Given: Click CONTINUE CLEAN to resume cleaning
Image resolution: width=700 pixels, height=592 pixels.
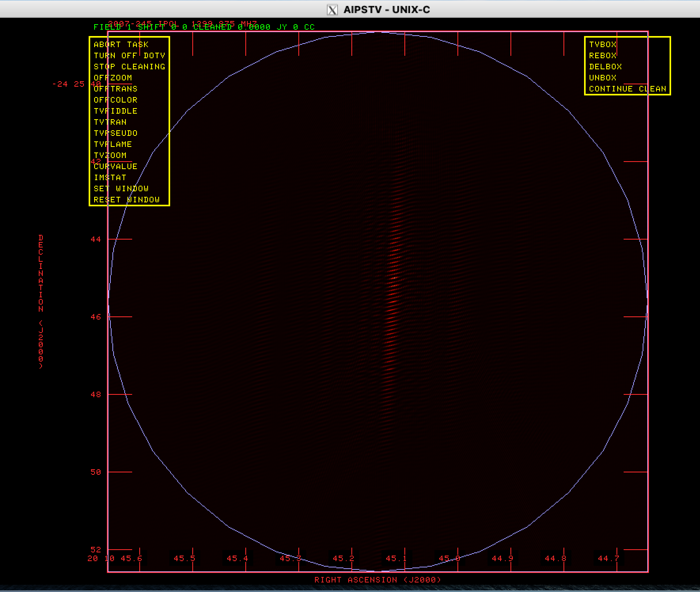Looking at the screenshot, I should click(628, 89).
